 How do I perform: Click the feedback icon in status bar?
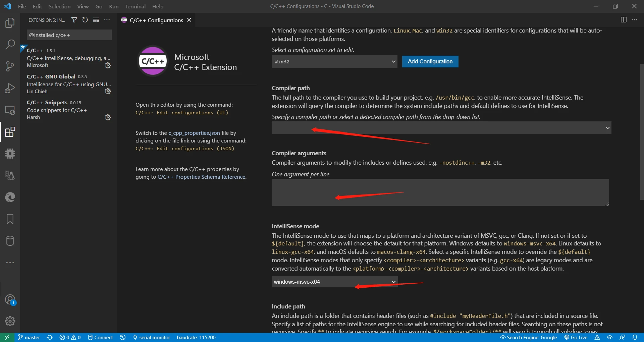coord(622,337)
